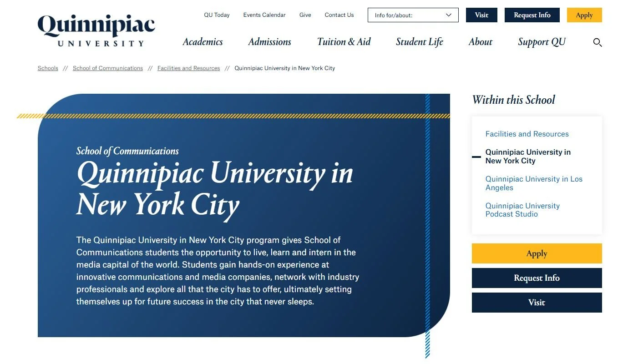Open the Student Life menu
This screenshot has height=364, width=633.
pos(420,42)
